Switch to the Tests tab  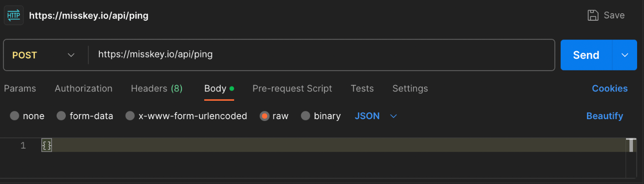(362, 88)
